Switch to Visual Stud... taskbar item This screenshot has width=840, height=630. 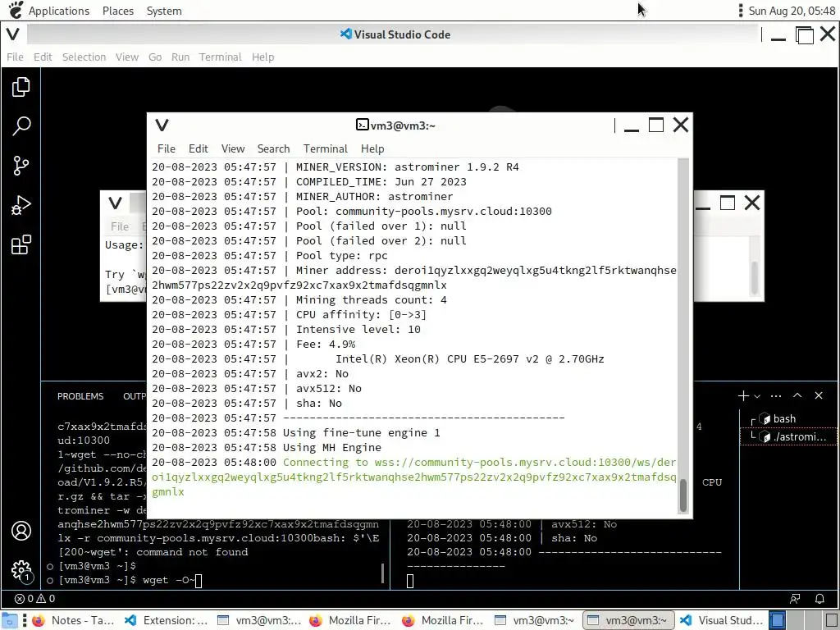click(721, 620)
